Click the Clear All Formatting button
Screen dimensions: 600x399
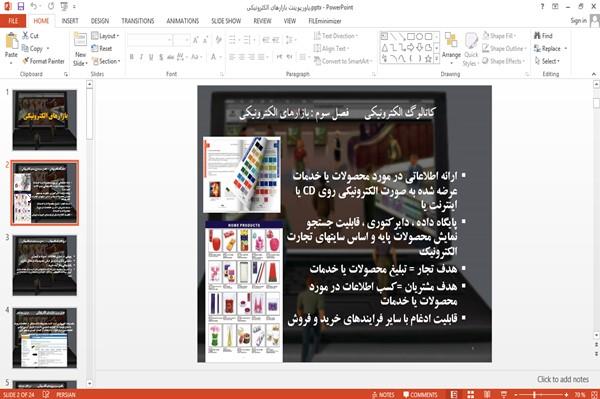pyautogui.click(x=218, y=40)
